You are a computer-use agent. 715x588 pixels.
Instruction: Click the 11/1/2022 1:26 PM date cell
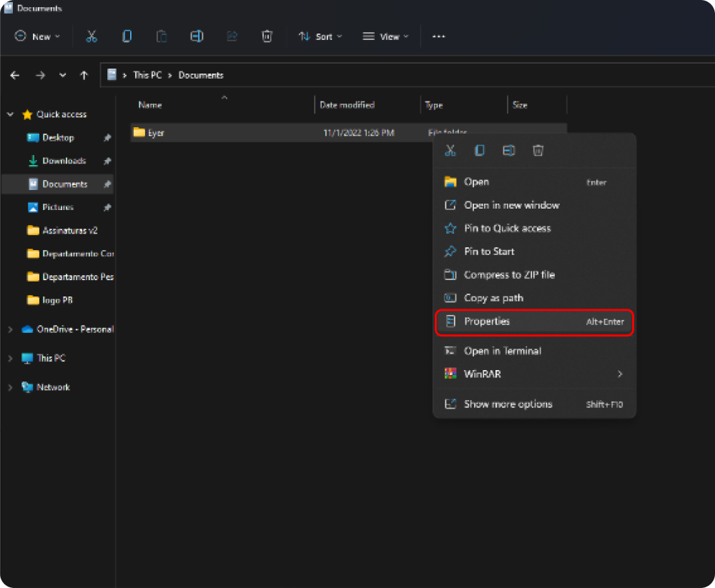click(x=359, y=133)
